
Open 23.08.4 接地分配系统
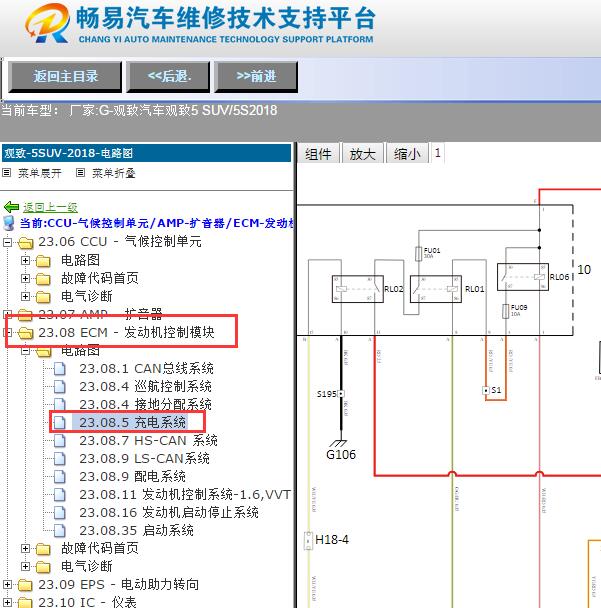pos(145,404)
